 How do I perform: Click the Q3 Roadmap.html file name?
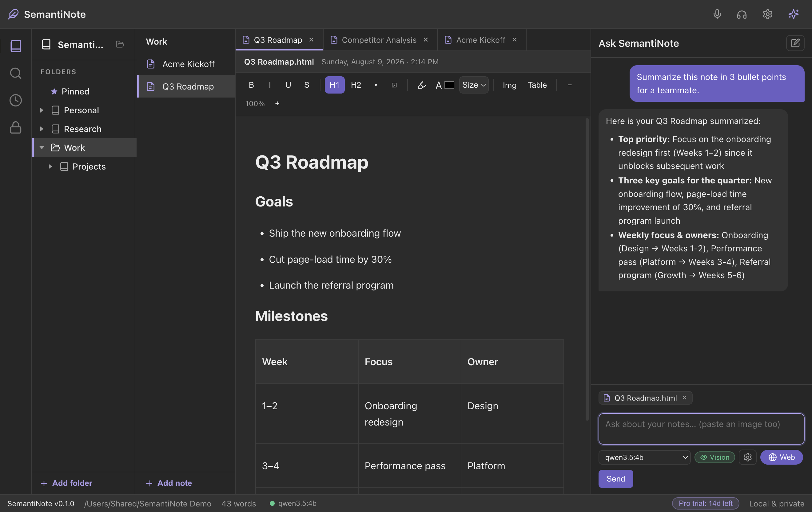(x=279, y=62)
